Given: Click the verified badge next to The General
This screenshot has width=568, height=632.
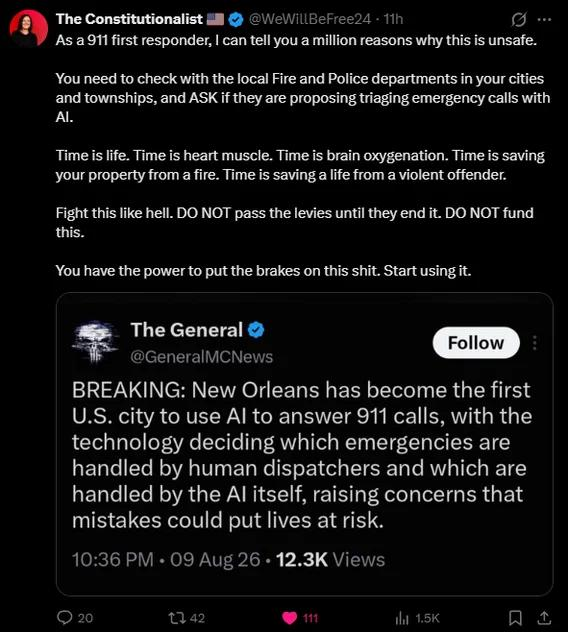Looking at the screenshot, I should point(256,330).
